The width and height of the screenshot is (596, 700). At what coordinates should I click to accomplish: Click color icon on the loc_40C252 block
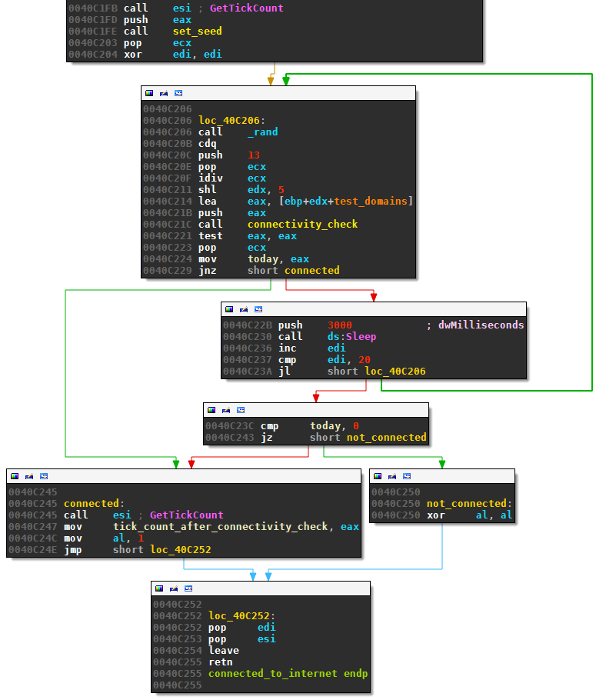[x=159, y=588]
